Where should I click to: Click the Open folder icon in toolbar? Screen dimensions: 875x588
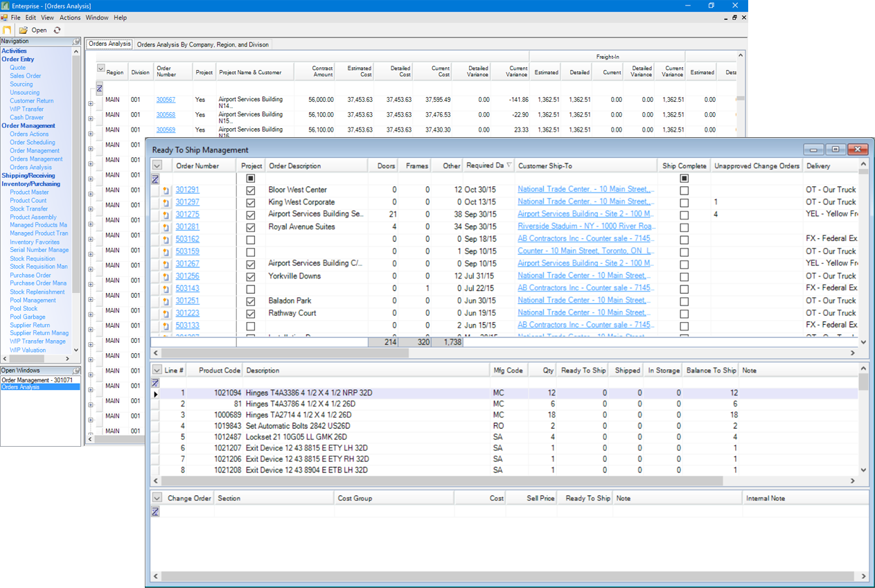point(24,30)
